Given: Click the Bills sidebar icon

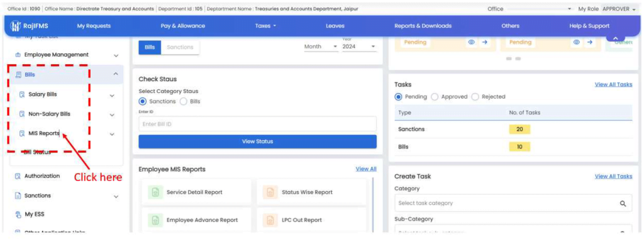Looking at the screenshot, I should point(18,75).
